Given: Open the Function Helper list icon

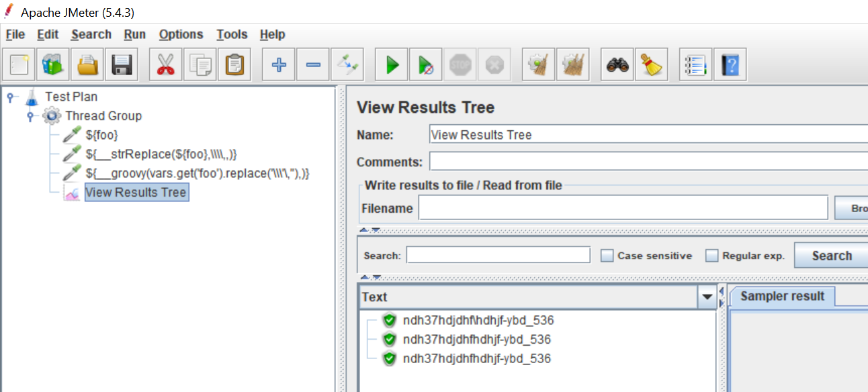Looking at the screenshot, I should pyautogui.click(x=695, y=65).
